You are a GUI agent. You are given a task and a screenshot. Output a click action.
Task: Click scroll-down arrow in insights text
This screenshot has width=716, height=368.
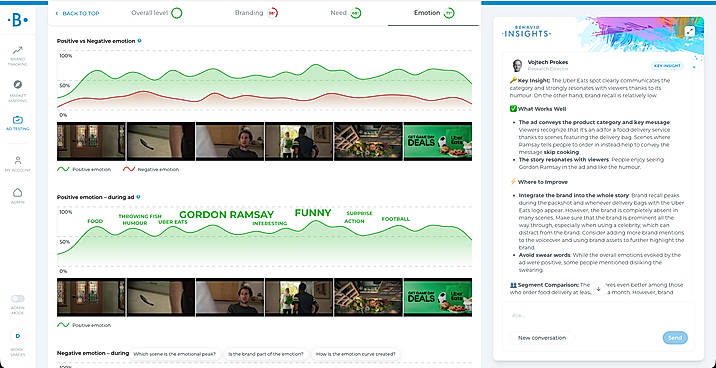coord(599,289)
